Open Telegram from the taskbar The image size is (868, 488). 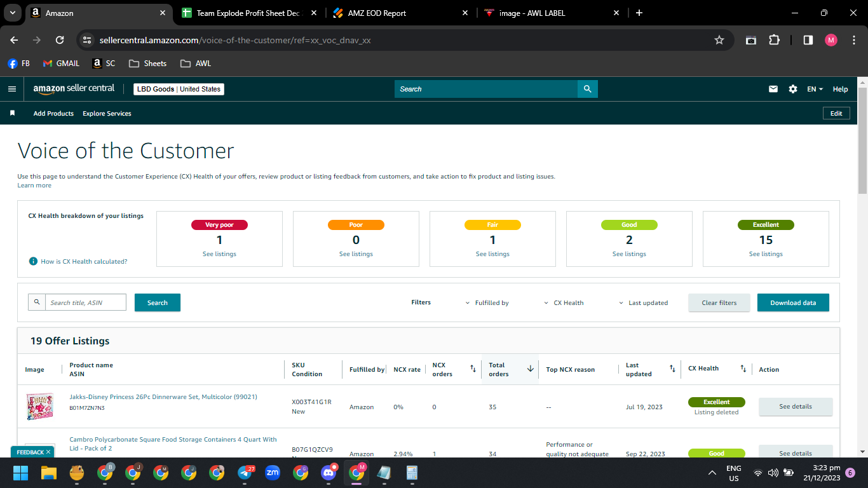[x=245, y=473]
